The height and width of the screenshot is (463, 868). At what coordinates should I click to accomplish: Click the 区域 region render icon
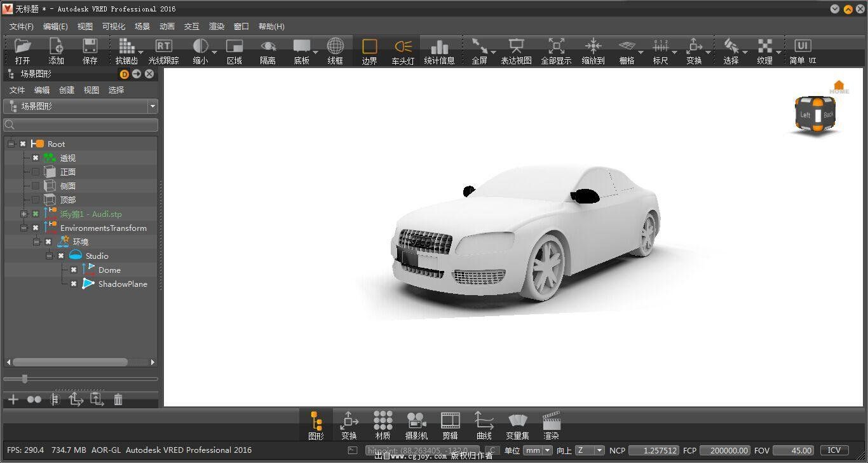click(234, 46)
